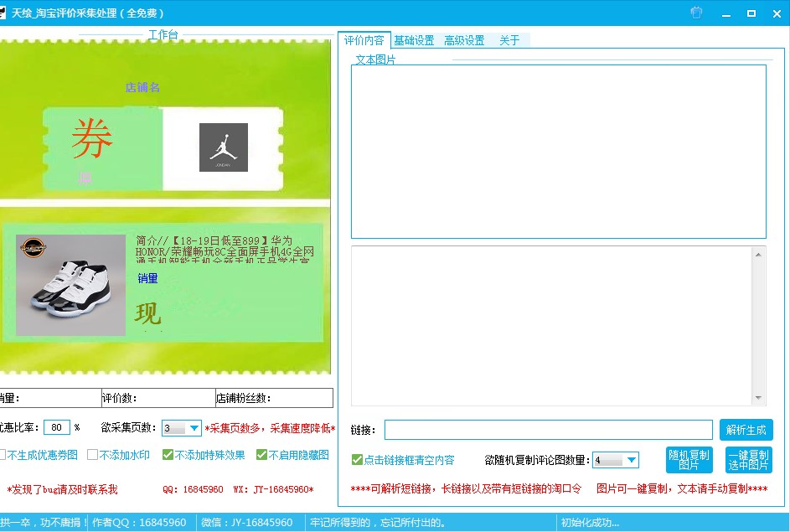Click the sneaker product image
Image resolution: width=790 pixels, height=532 pixels.
click(70, 285)
